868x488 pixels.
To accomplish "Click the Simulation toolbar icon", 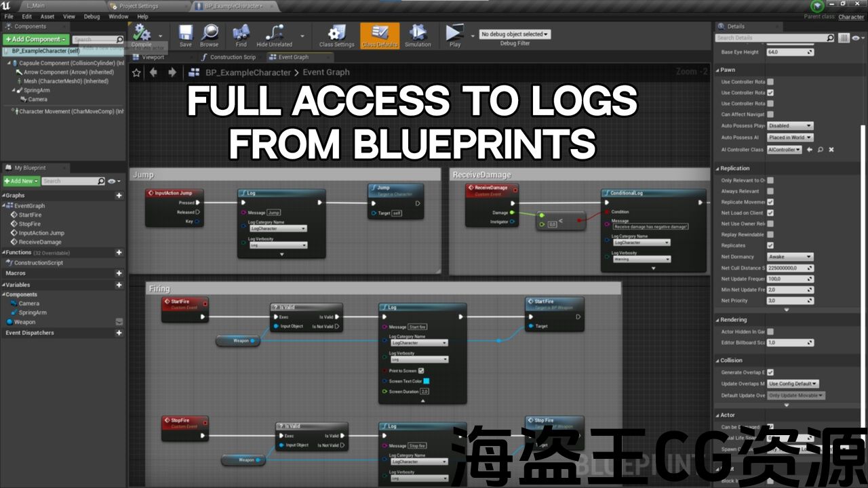I will [418, 34].
